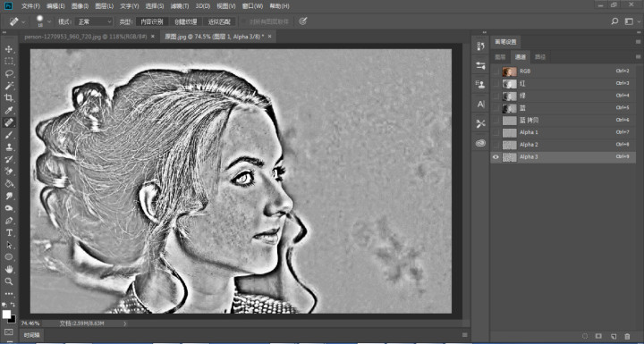This screenshot has height=344, width=644.
Task: Open the Creative Cloud Libraries panel icon
Action: click(x=480, y=143)
